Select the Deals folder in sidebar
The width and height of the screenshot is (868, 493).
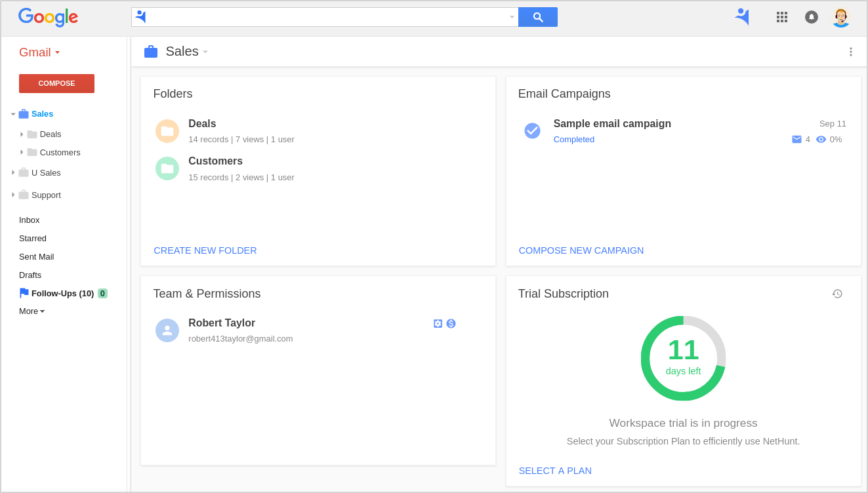click(x=51, y=134)
